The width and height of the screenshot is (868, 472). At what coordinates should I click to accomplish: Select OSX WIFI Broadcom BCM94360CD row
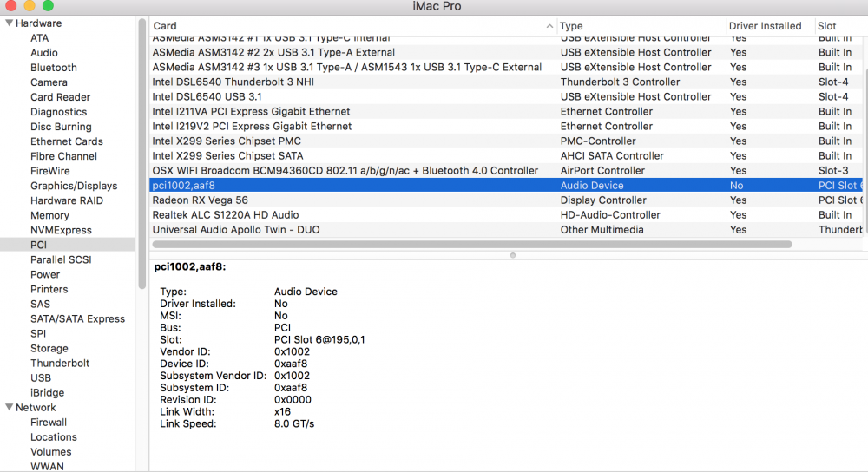point(505,170)
